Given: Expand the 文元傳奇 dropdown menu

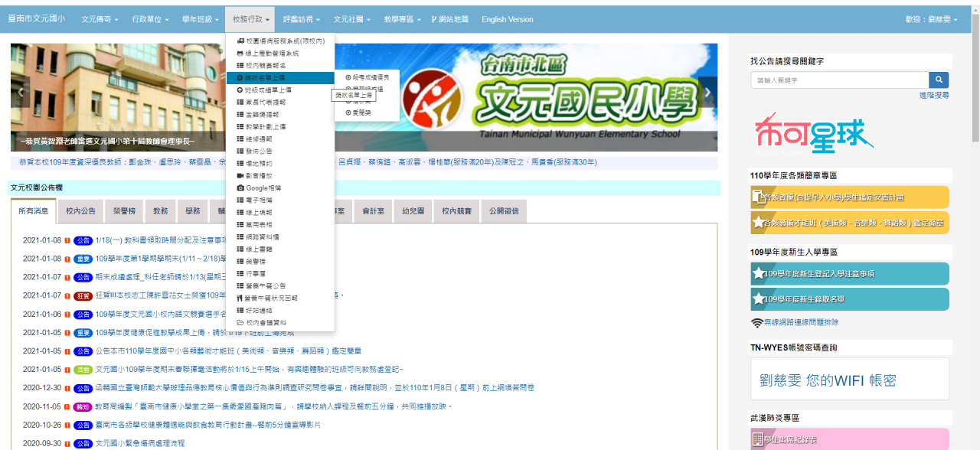Looking at the screenshot, I should point(100,19).
